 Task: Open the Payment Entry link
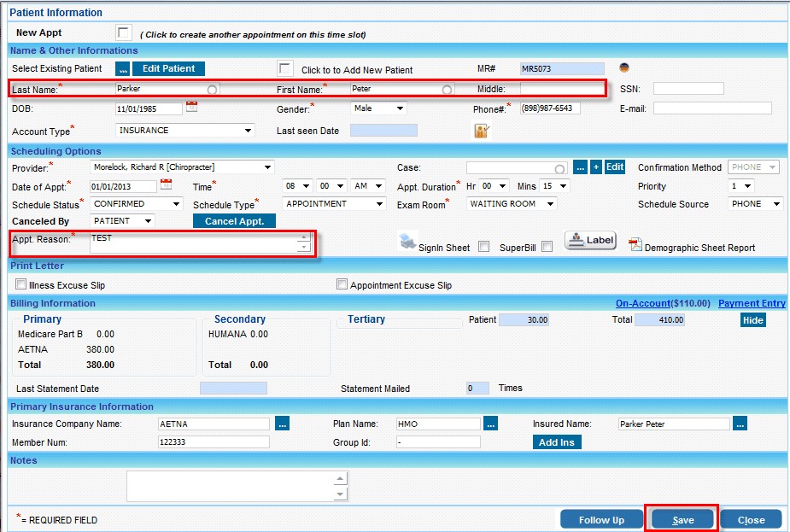click(752, 303)
